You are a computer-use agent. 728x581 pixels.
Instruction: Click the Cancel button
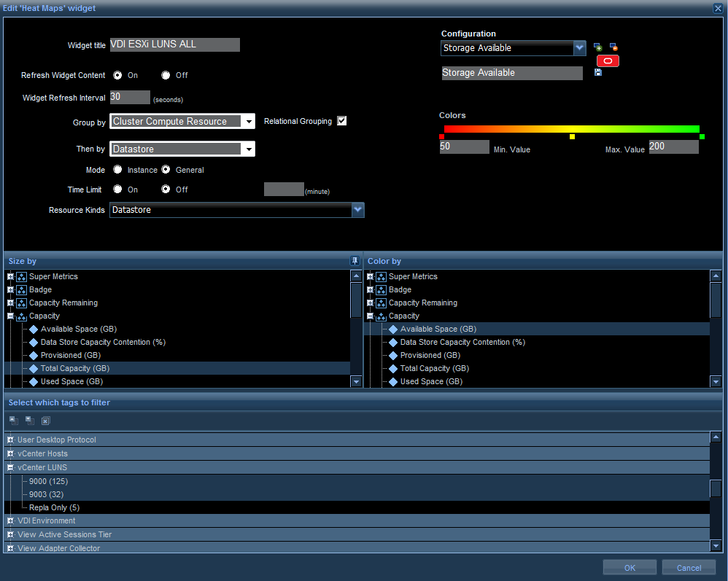click(x=689, y=568)
